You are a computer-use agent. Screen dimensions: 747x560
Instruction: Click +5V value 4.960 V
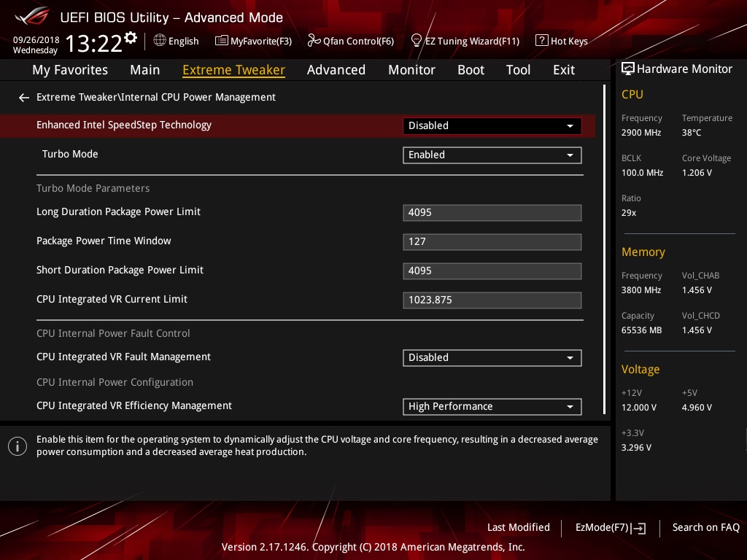697,408
